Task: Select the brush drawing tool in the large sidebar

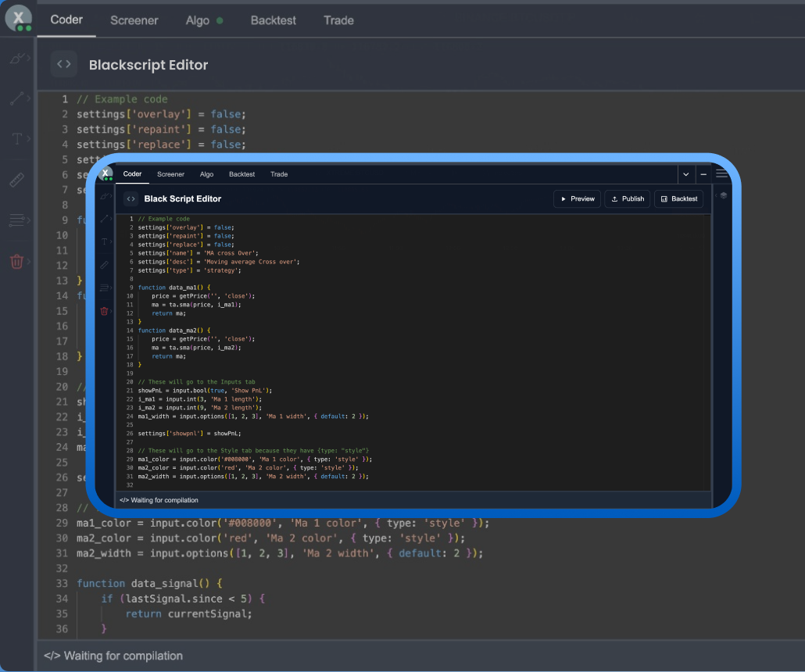Action: (16, 58)
